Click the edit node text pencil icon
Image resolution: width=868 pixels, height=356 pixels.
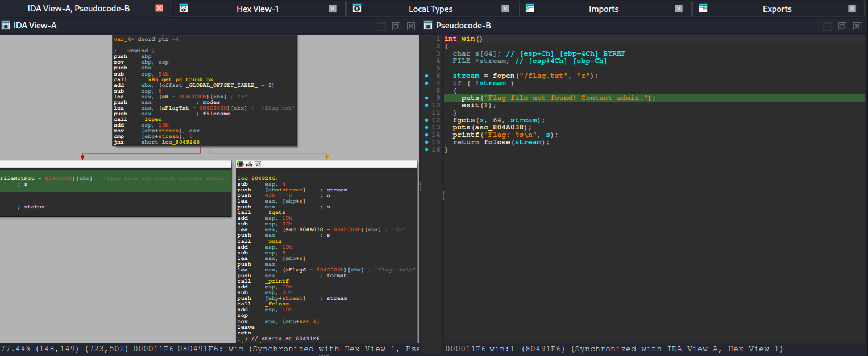tap(249, 164)
